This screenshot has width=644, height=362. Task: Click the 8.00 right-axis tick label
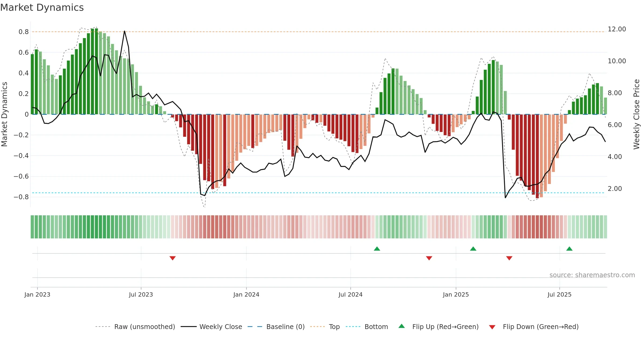coord(615,93)
